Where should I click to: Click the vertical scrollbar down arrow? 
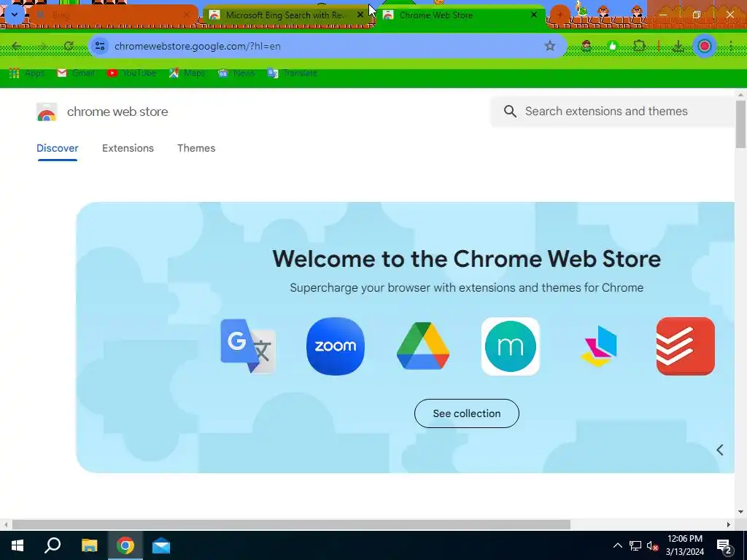[740, 512]
